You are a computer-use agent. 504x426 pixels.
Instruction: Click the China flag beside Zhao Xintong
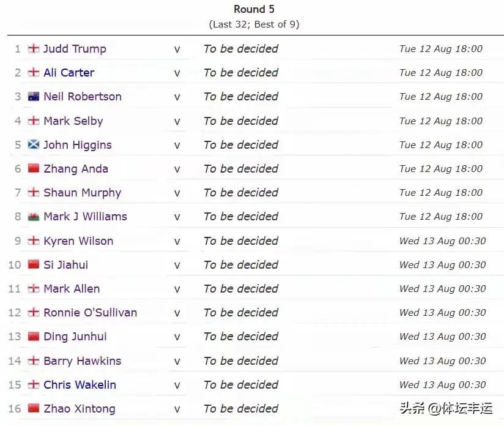[34, 408]
